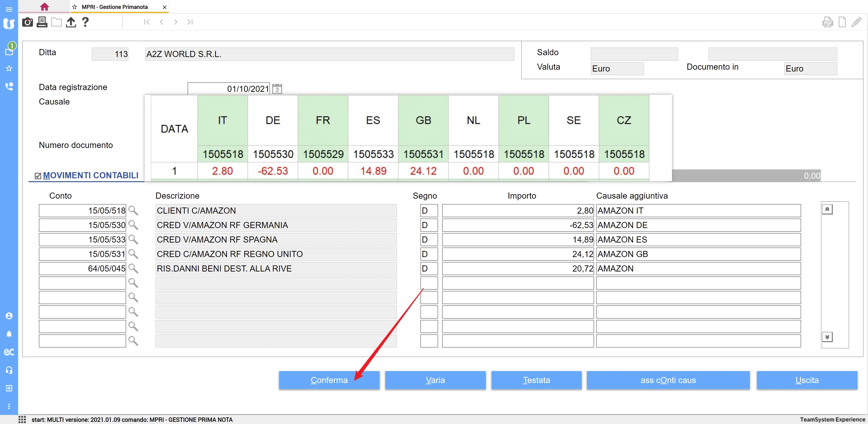
Task: Expand the hamburger menu at top left
Action: point(9,9)
